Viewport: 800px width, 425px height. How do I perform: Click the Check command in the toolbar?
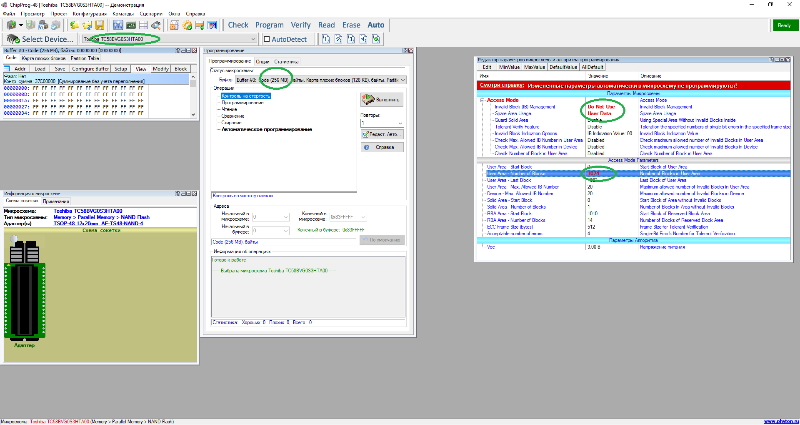[x=238, y=25]
